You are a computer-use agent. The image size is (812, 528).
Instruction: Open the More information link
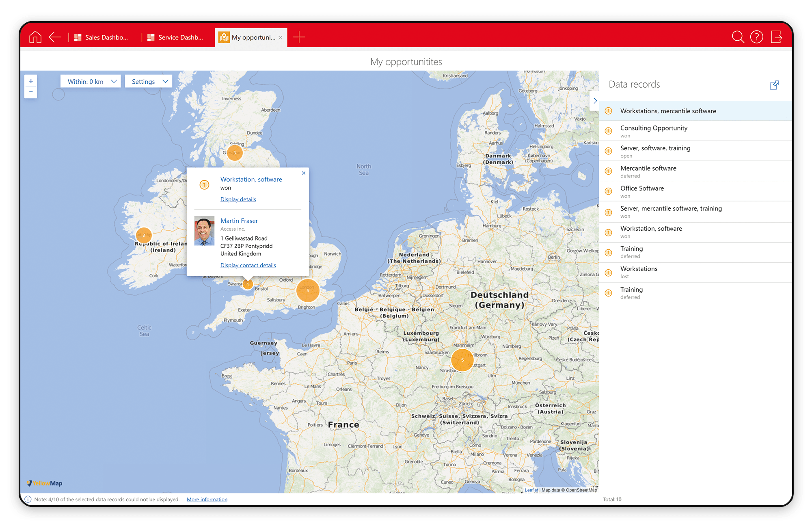point(207,500)
